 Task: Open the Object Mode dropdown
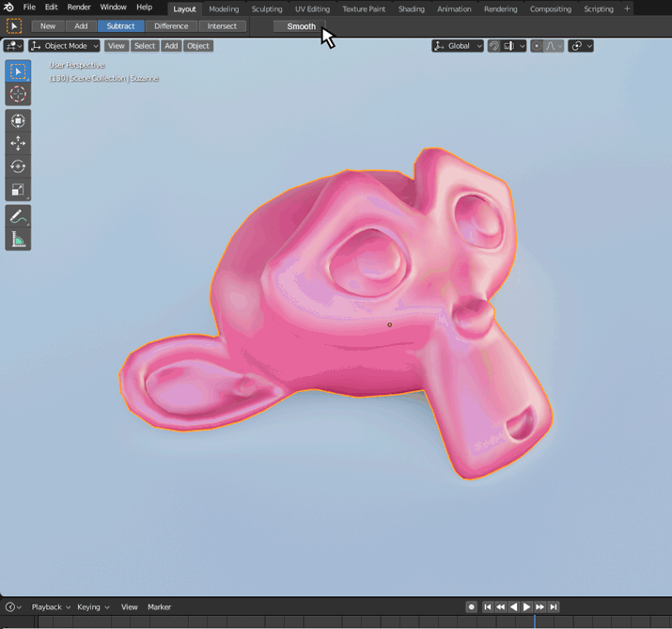point(64,46)
